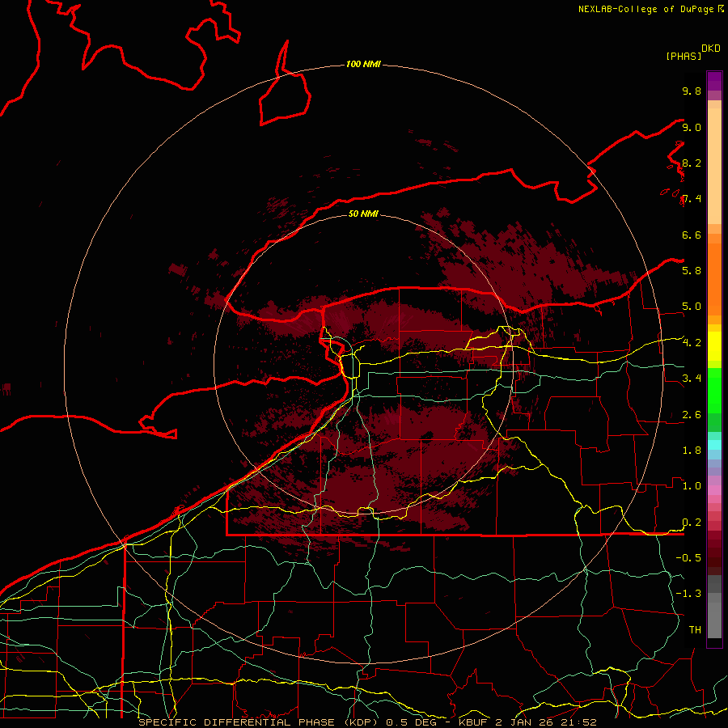Click the 4.2 value on the color scale
The width and height of the screenshot is (728, 728).
692,343
